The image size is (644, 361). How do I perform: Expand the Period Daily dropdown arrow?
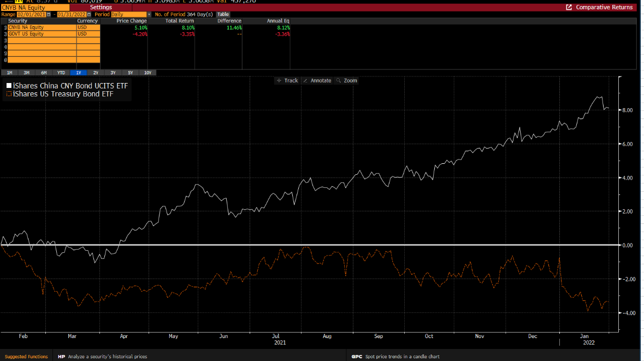149,14
